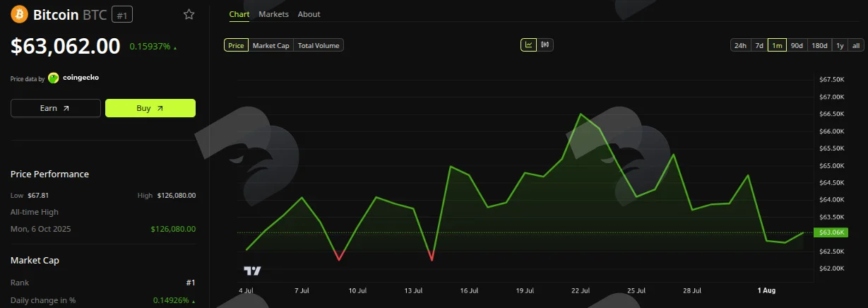Open the Chart tab
Screen dimensions: 868x308
click(x=239, y=14)
